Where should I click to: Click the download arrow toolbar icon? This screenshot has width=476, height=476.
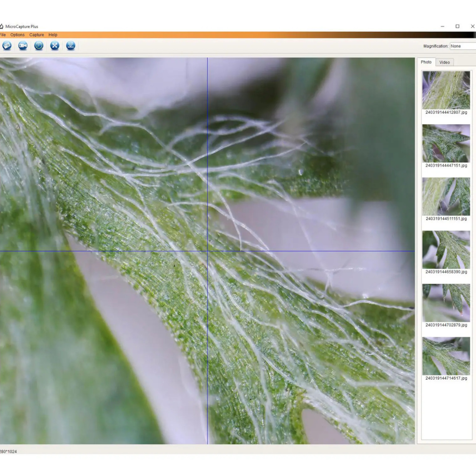point(71,46)
